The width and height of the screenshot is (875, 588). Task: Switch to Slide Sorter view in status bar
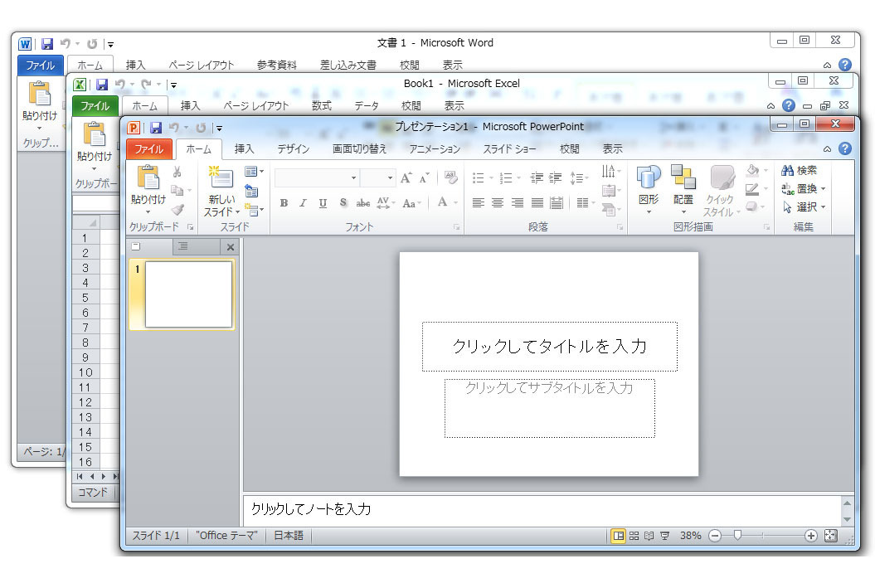634,536
